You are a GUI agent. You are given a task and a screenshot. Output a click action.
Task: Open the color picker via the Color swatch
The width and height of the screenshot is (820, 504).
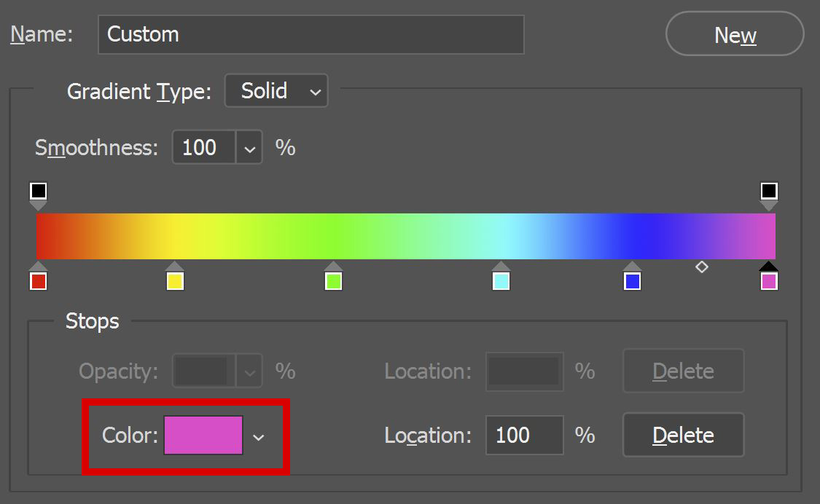[x=203, y=435]
